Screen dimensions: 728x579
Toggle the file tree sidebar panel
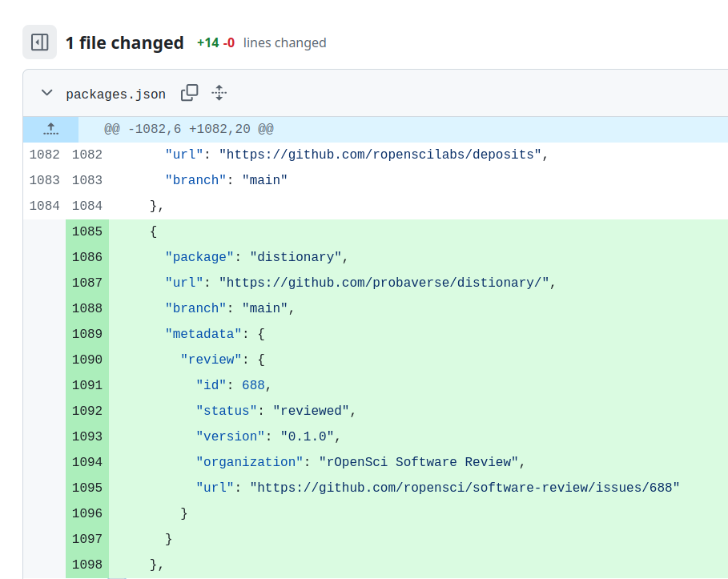39,42
